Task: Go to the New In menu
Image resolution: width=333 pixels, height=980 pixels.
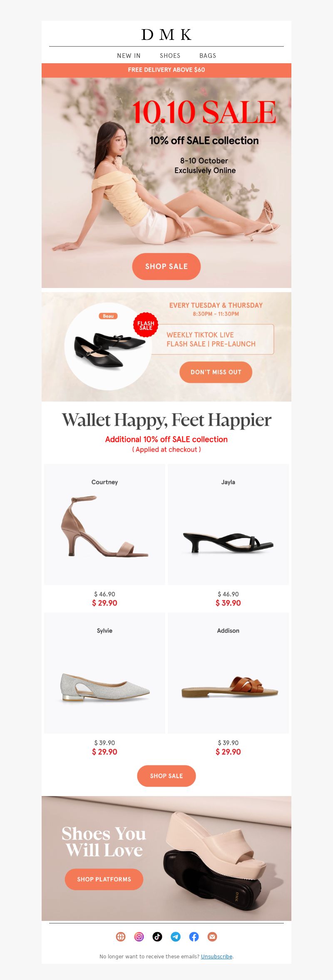Action: pyautogui.click(x=129, y=56)
